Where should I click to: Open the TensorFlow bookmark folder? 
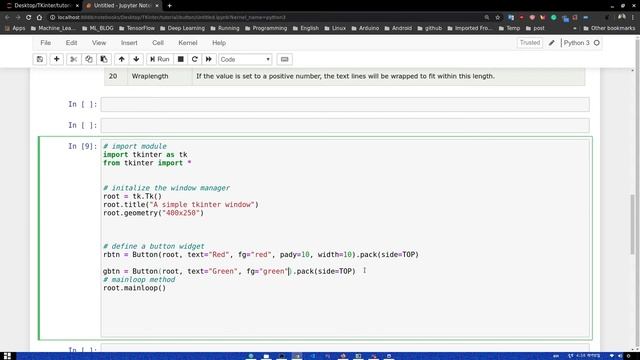[x=137, y=28]
